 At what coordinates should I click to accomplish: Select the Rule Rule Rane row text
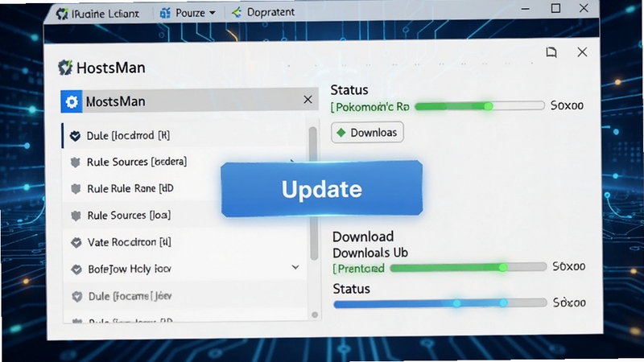(130, 188)
